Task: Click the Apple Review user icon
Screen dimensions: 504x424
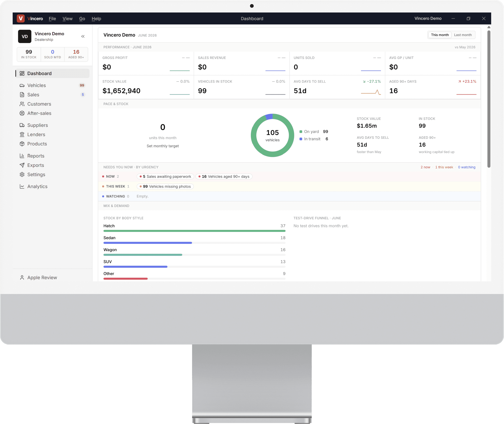Action: (22, 278)
